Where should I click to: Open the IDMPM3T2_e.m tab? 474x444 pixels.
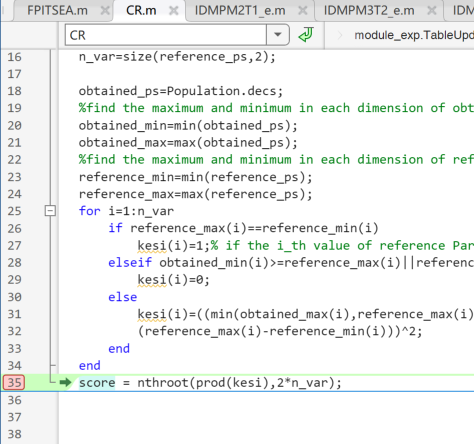pos(369,10)
